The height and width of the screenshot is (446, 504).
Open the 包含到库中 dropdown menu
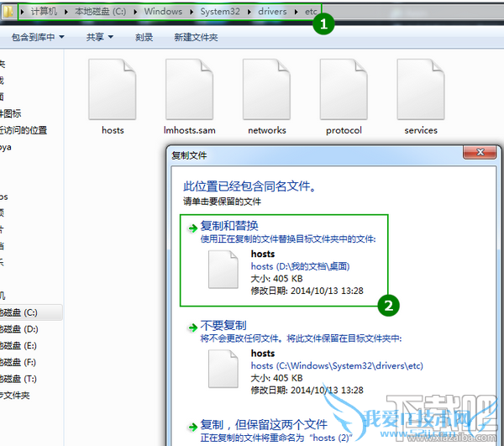click(38, 37)
